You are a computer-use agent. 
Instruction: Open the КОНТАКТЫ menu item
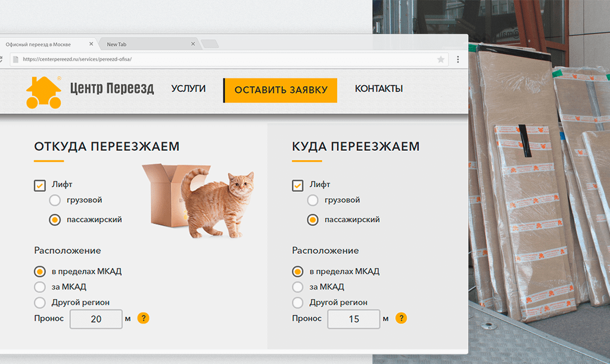click(378, 89)
